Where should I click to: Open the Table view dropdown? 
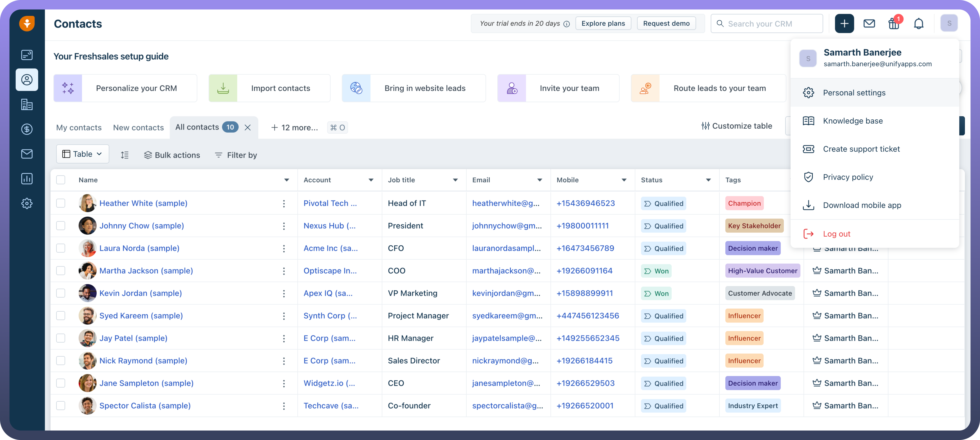(83, 154)
